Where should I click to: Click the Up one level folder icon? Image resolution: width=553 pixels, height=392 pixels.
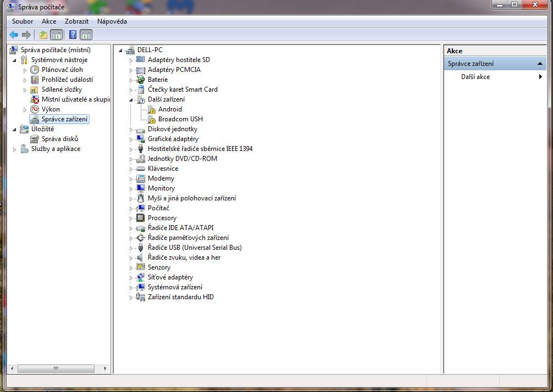(43, 35)
